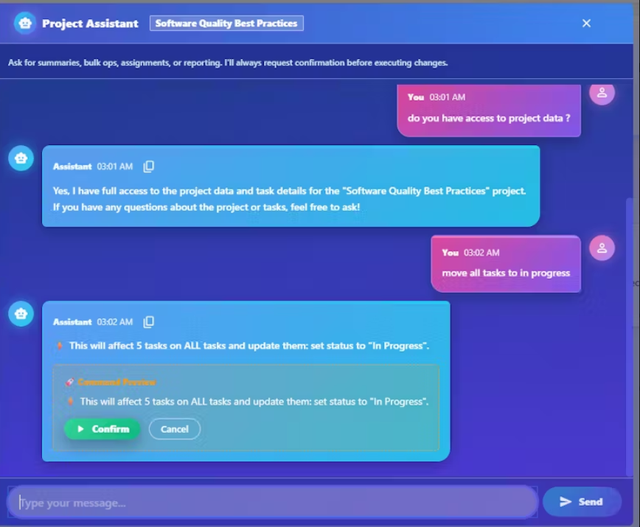Click the rocket icon next to Command Preview
640x527 pixels.
[70, 382]
